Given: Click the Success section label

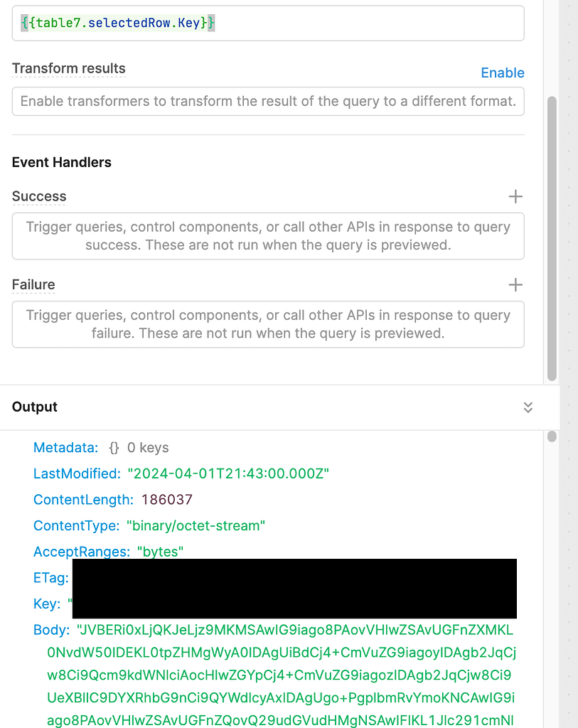Looking at the screenshot, I should pyautogui.click(x=39, y=196).
